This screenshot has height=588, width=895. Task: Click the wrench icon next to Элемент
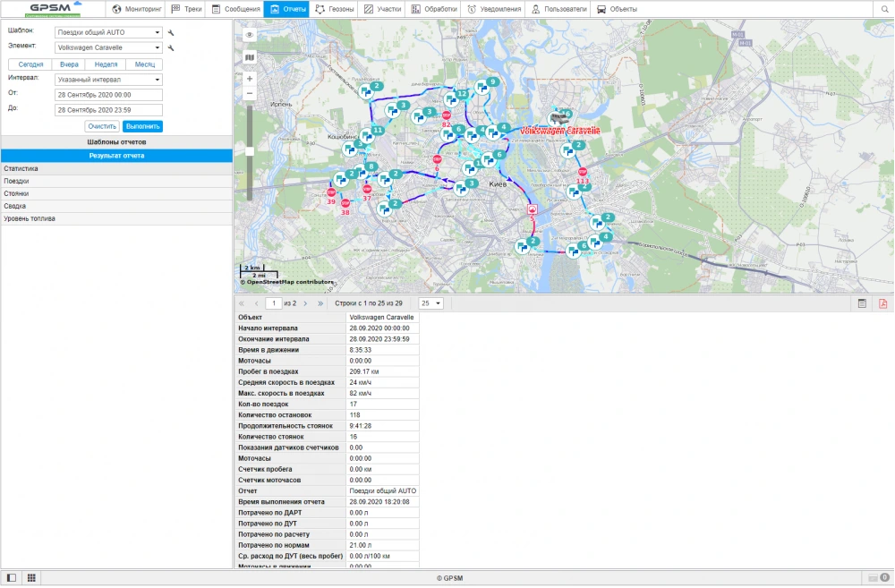coord(170,47)
